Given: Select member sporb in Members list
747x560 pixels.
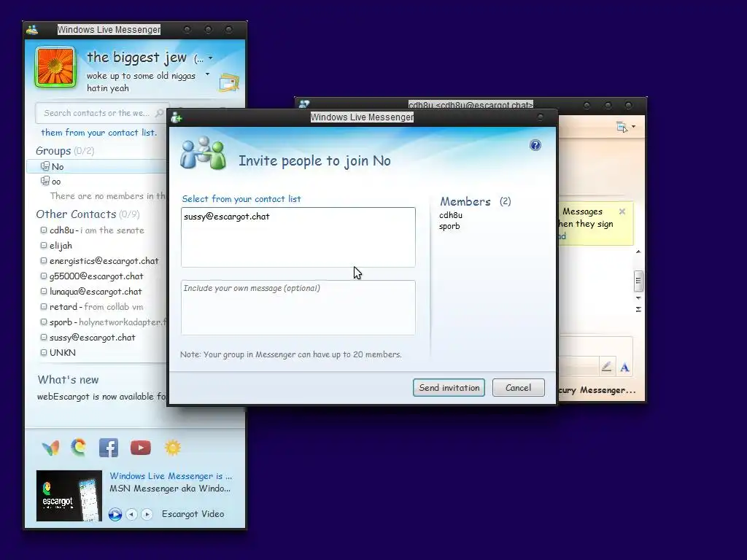Looking at the screenshot, I should [449, 226].
